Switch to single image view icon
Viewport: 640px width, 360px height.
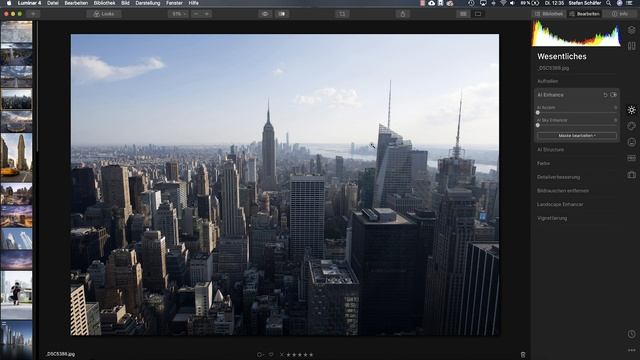coord(478,14)
